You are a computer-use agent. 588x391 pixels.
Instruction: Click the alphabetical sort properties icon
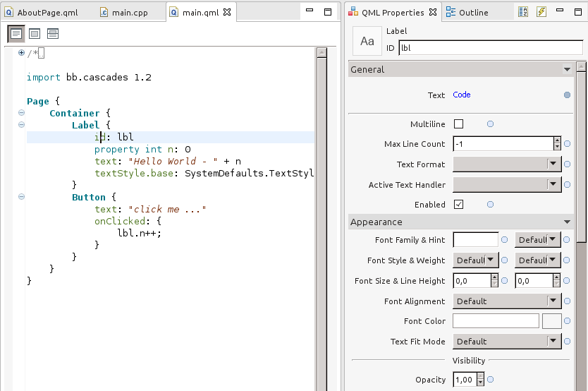pyautogui.click(x=523, y=12)
